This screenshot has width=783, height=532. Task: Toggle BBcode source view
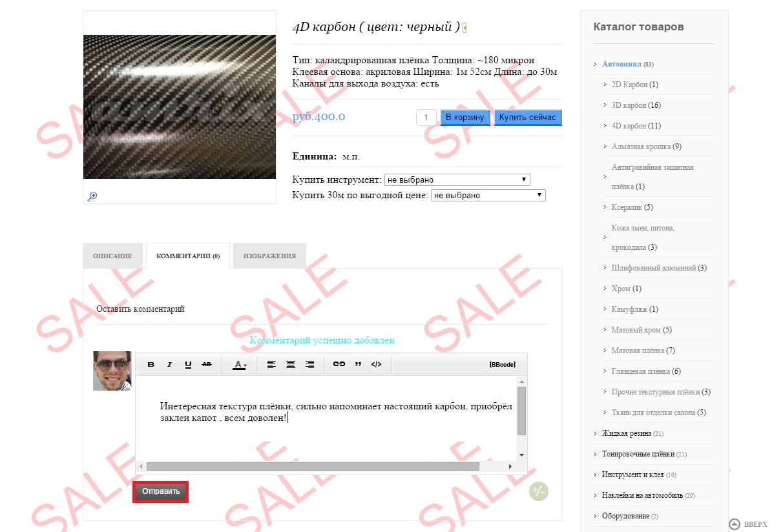[503, 364]
